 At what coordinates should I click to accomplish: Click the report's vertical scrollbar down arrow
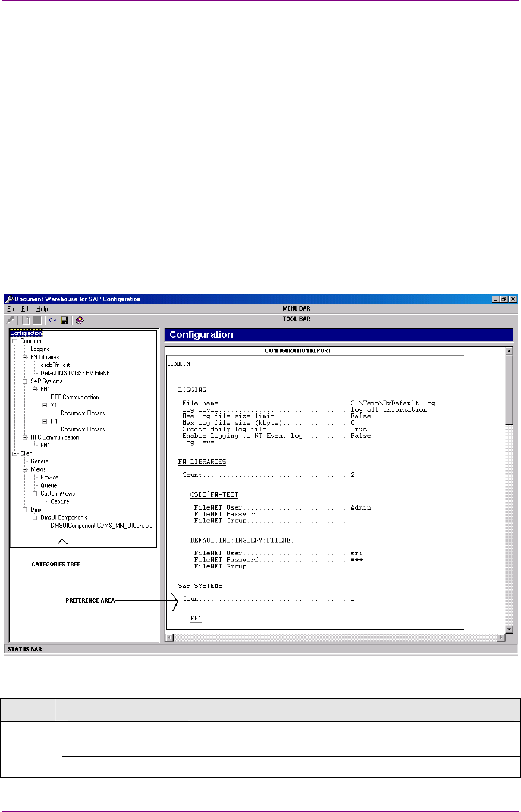509,629
